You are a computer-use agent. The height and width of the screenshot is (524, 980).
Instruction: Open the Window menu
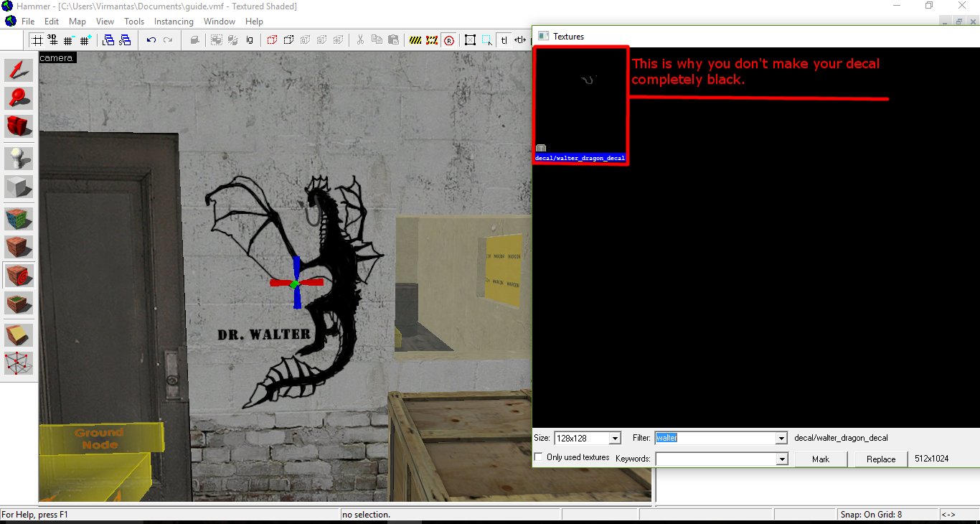(x=220, y=22)
